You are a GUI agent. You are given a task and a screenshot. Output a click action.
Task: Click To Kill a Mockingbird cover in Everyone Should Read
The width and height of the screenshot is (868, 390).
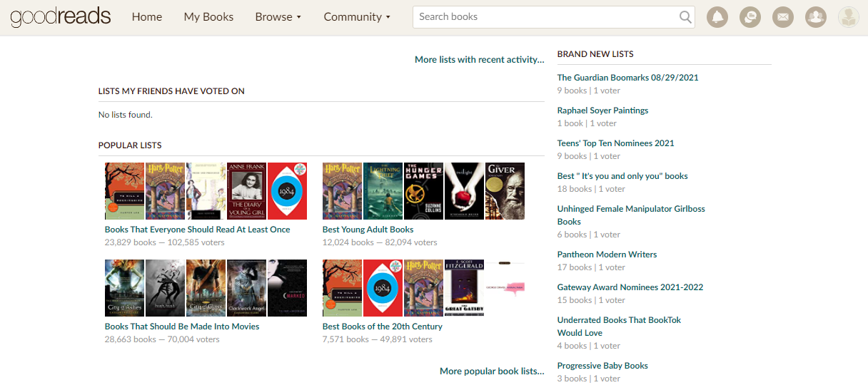click(124, 191)
